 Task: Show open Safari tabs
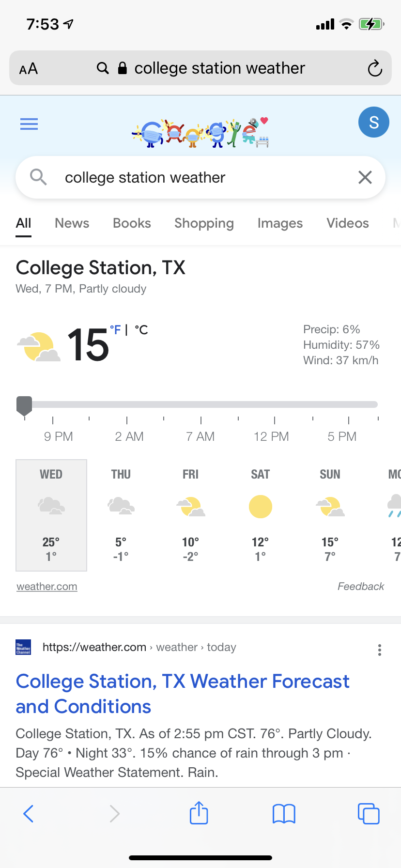pyautogui.click(x=369, y=813)
